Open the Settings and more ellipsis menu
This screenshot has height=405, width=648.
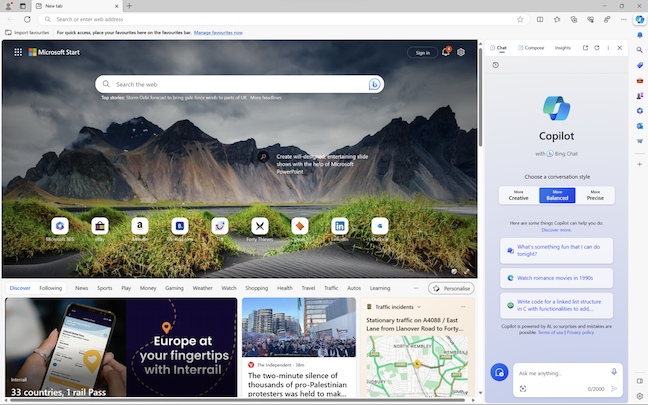pyautogui.click(x=624, y=19)
